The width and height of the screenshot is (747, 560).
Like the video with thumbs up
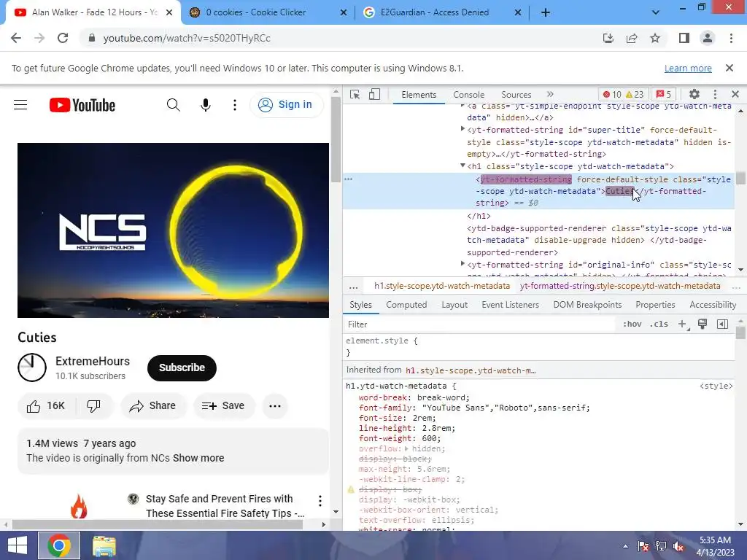coord(46,405)
